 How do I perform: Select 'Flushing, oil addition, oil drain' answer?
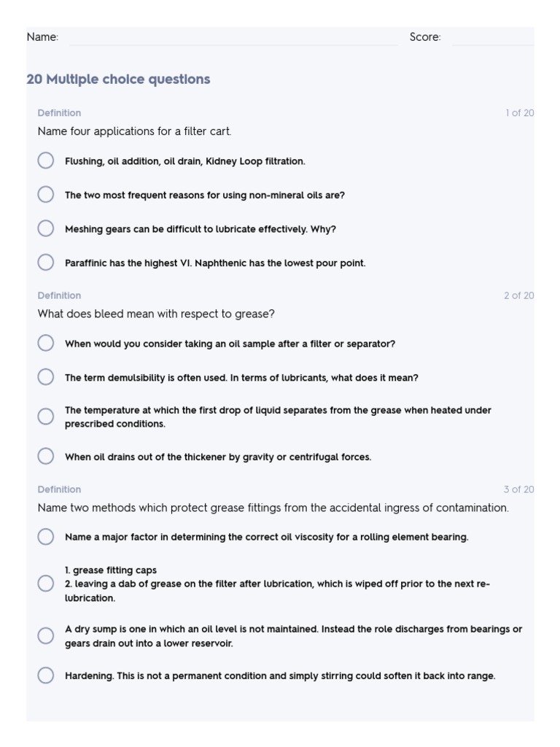[46, 161]
